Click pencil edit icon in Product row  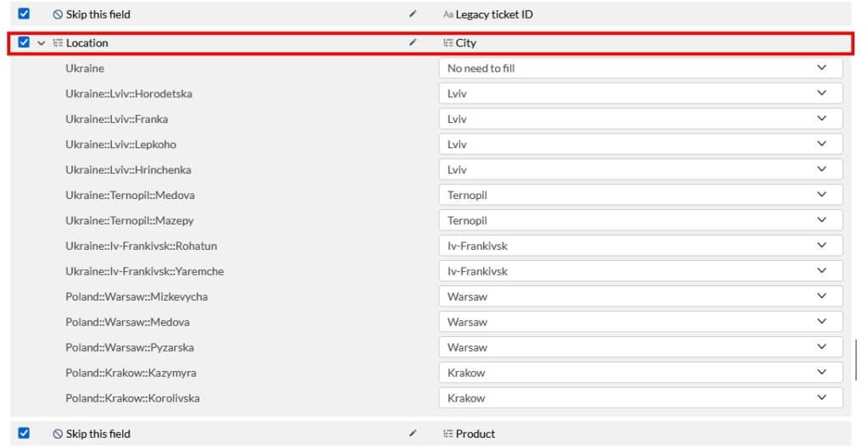click(413, 433)
